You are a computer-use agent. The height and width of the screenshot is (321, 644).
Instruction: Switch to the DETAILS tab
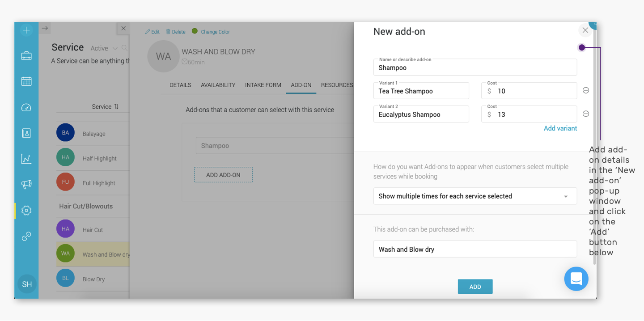[x=180, y=85]
